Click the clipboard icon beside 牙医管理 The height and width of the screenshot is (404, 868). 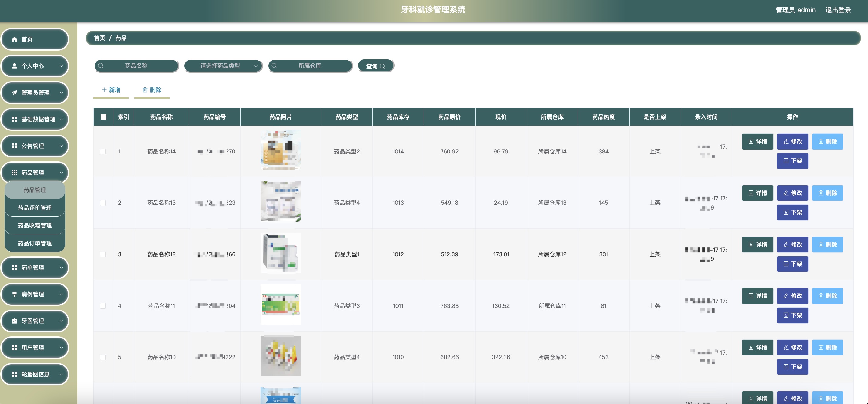(15, 321)
